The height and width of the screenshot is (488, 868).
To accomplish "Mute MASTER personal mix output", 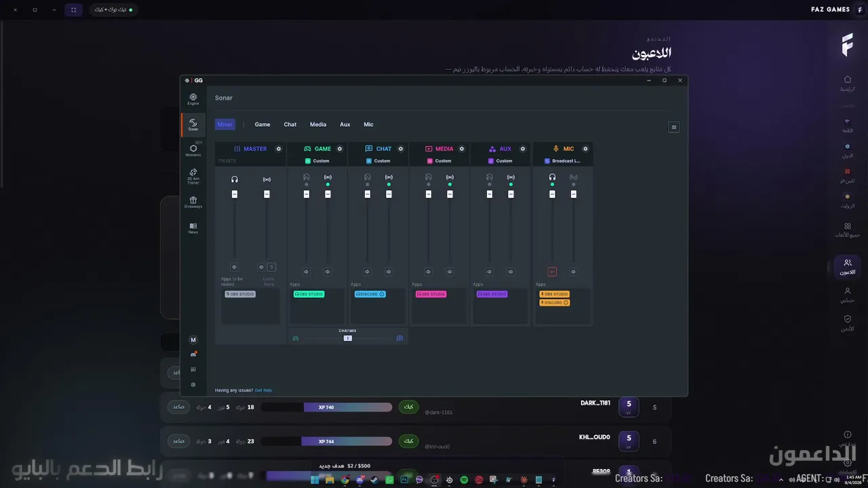I will (x=234, y=267).
